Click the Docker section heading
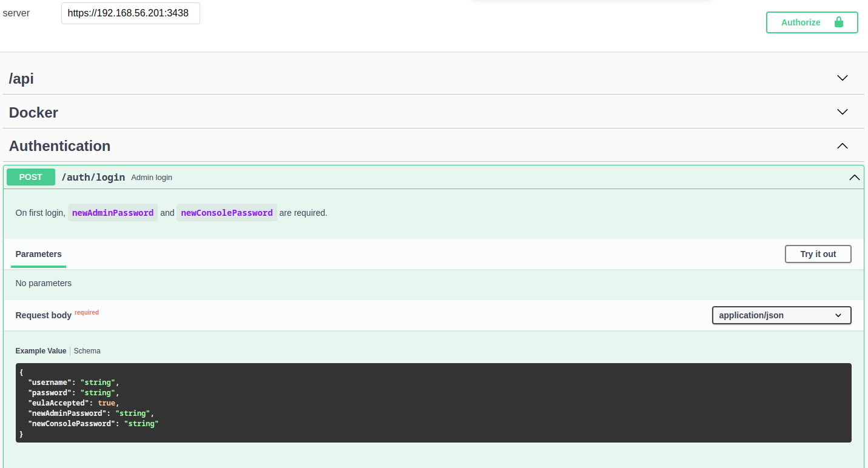This screenshot has width=868, height=468. click(33, 113)
